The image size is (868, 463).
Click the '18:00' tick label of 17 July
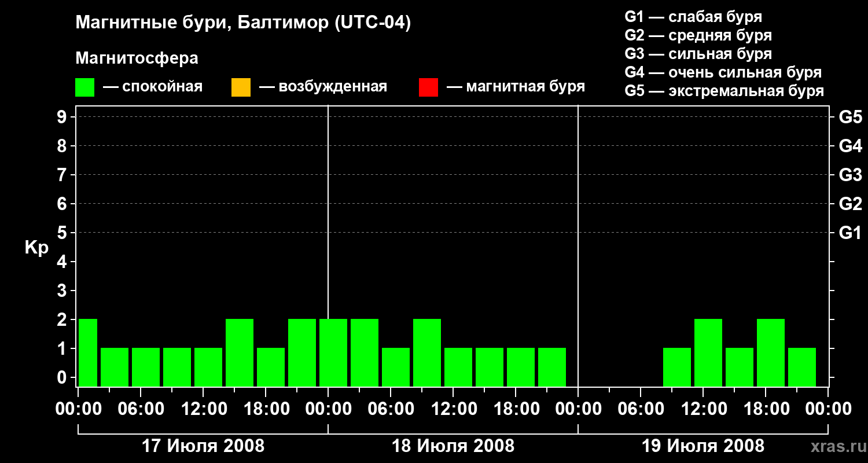point(266,409)
